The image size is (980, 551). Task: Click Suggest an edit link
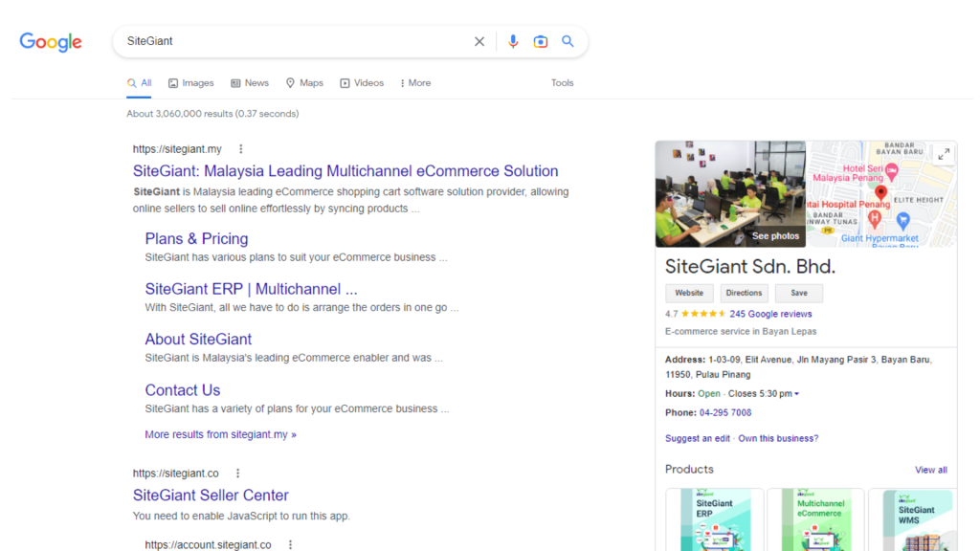(x=697, y=438)
